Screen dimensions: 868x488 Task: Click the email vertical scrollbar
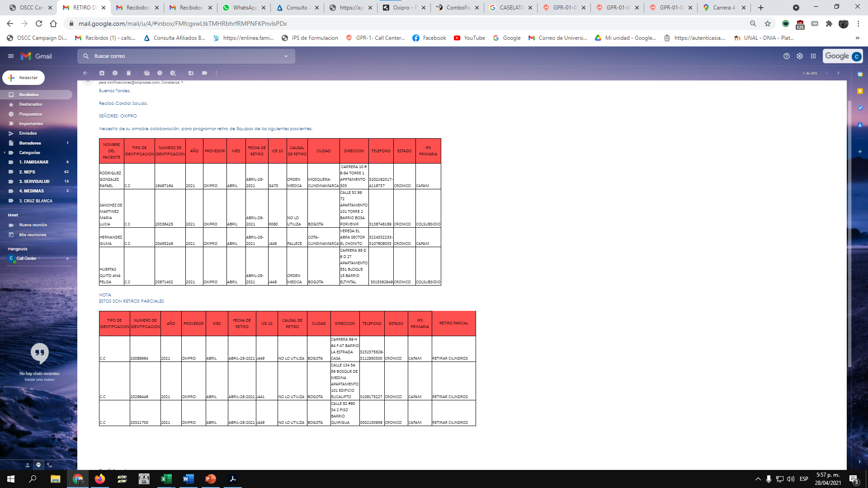849,233
